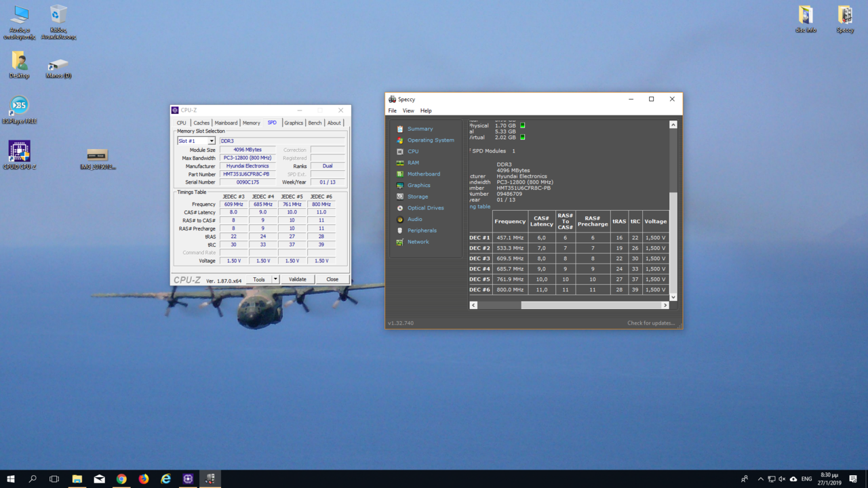The width and height of the screenshot is (868, 488).
Task: Select the disc info folder on desktop
Action: 806,19
